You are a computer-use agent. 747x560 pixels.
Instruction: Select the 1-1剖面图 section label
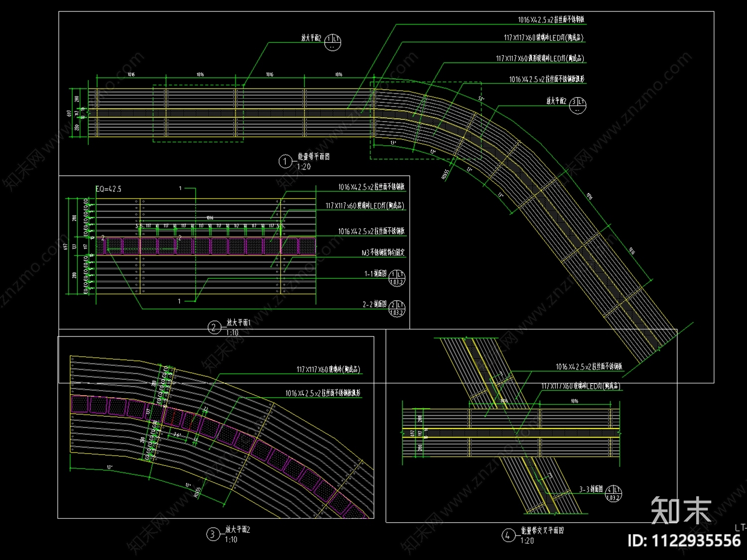click(375, 274)
